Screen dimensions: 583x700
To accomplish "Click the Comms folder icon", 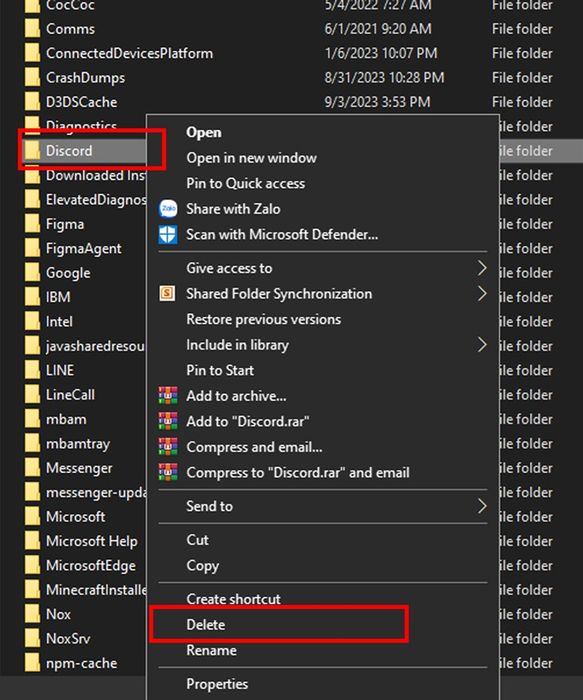I will click(32, 29).
